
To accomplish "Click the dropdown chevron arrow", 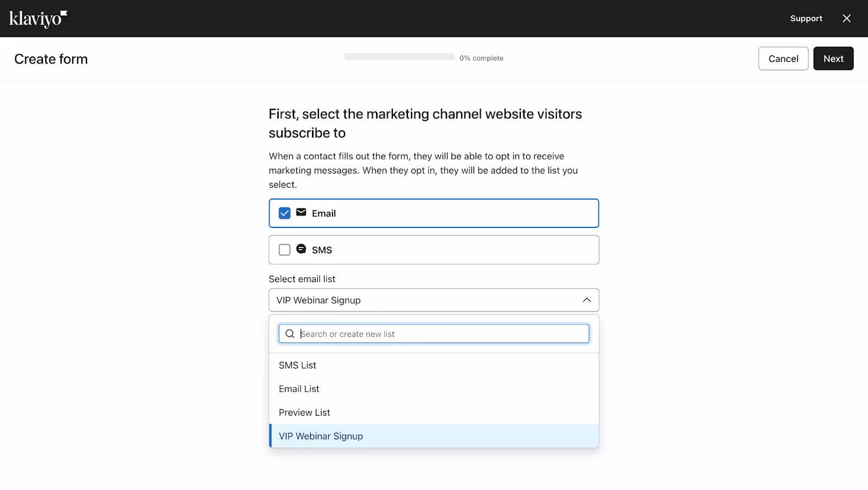I will [586, 300].
